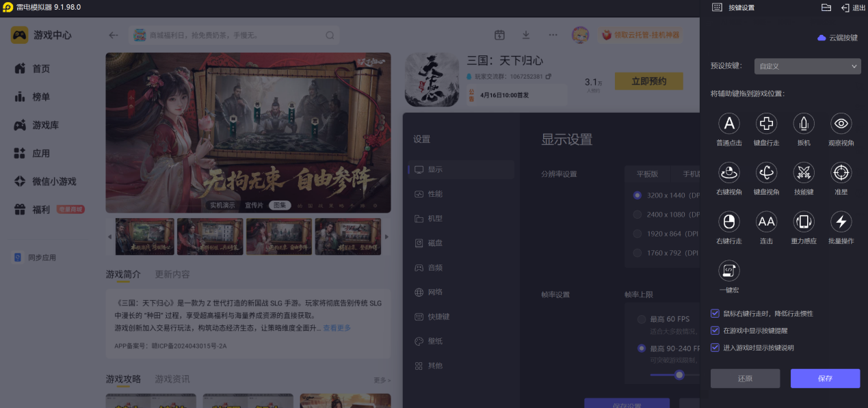Select the 1920 x 864 resolution radio

(x=637, y=234)
